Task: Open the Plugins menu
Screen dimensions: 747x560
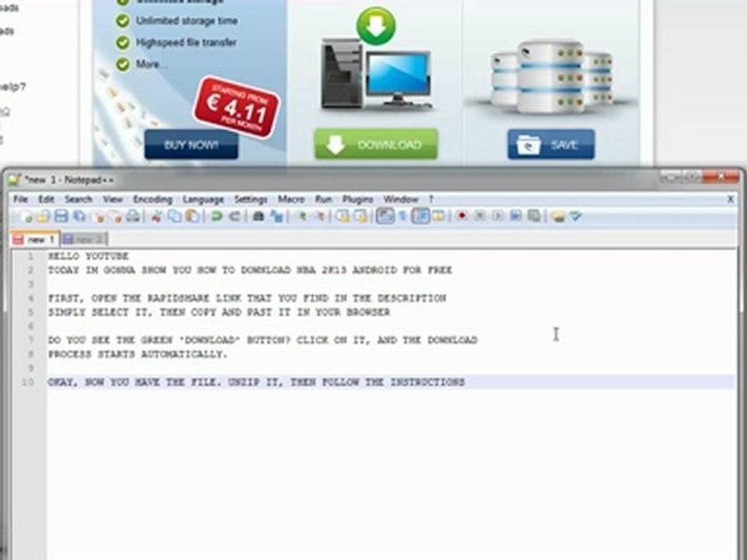Action: [x=358, y=199]
